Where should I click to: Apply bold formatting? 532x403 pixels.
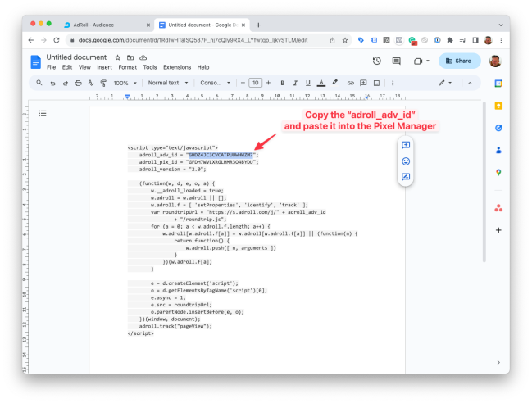coord(282,83)
